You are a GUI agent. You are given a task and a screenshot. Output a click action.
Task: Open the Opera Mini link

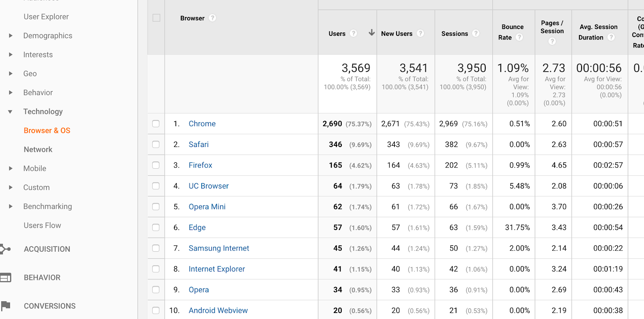(x=207, y=207)
